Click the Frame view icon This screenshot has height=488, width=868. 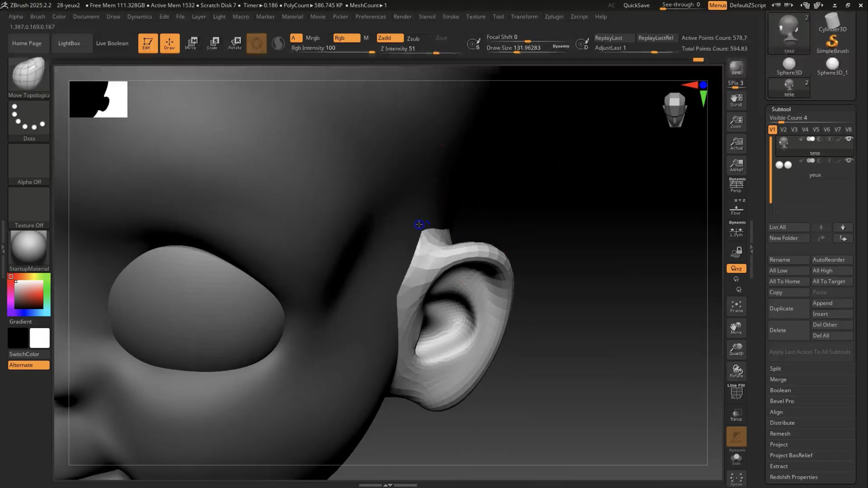[x=736, y=306]
